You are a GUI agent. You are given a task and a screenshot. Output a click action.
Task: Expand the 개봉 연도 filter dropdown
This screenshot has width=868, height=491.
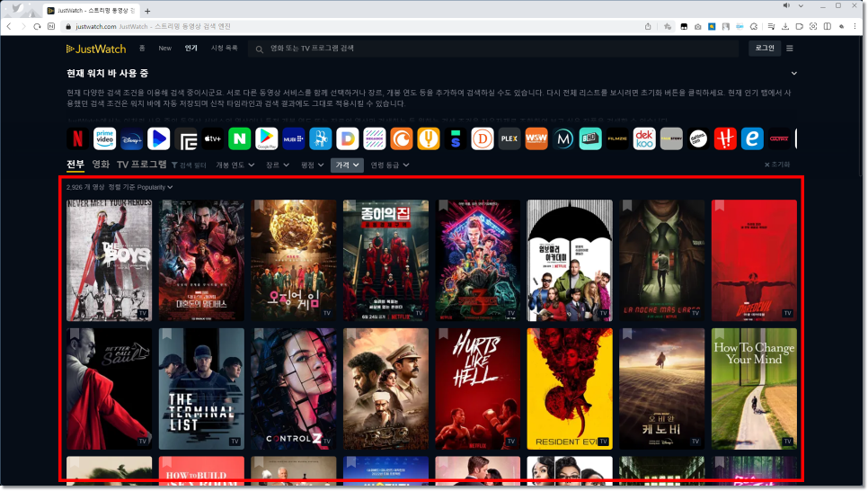pyautogui.click(x=235, y=165)
